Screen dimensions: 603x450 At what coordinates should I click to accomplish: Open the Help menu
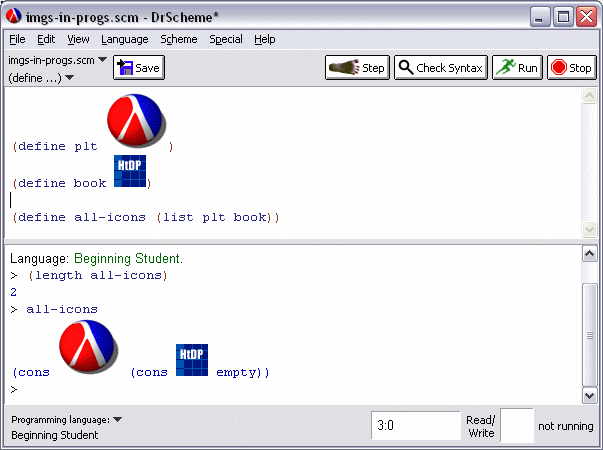tap(265, 39)
